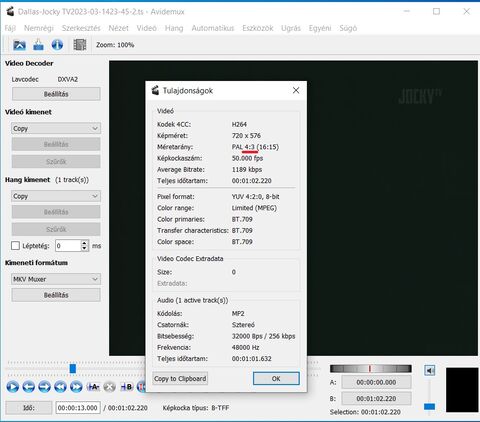The width and height of the screenshot is (480, 422).
Task: Click the 48000 Hz frequency value
Action: tap(246, 348)
